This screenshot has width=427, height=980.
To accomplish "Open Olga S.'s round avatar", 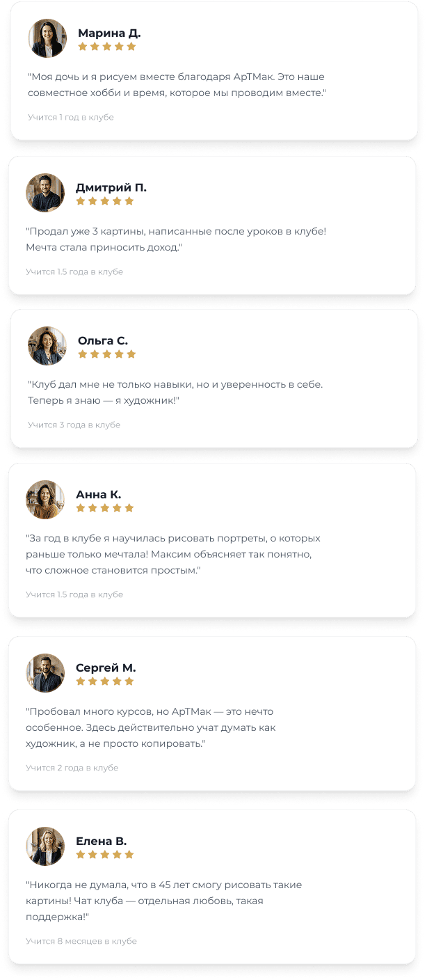I will 47,346.
